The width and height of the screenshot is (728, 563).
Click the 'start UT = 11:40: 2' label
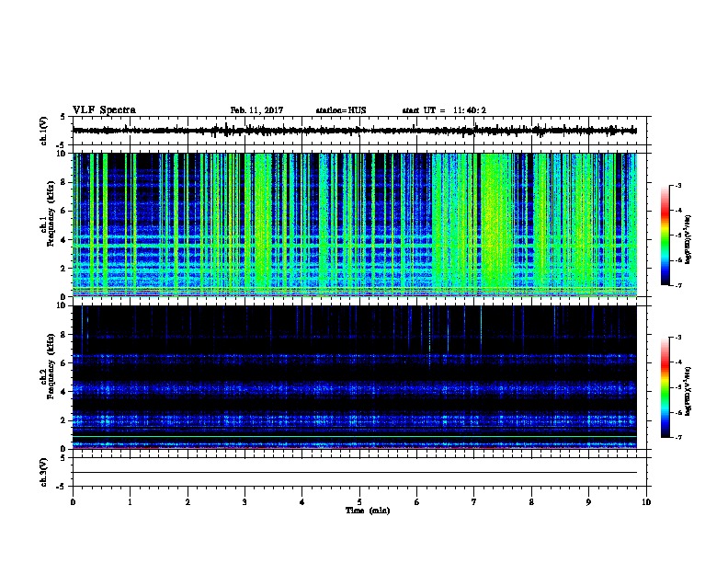[x=444, y=110]
